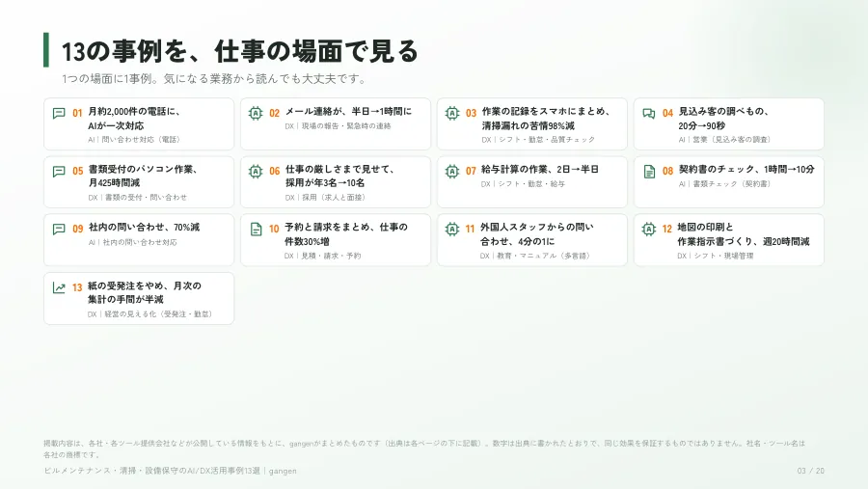
Task: Click the trend chart icon on card 13
Action: click(x=59, y=288)
